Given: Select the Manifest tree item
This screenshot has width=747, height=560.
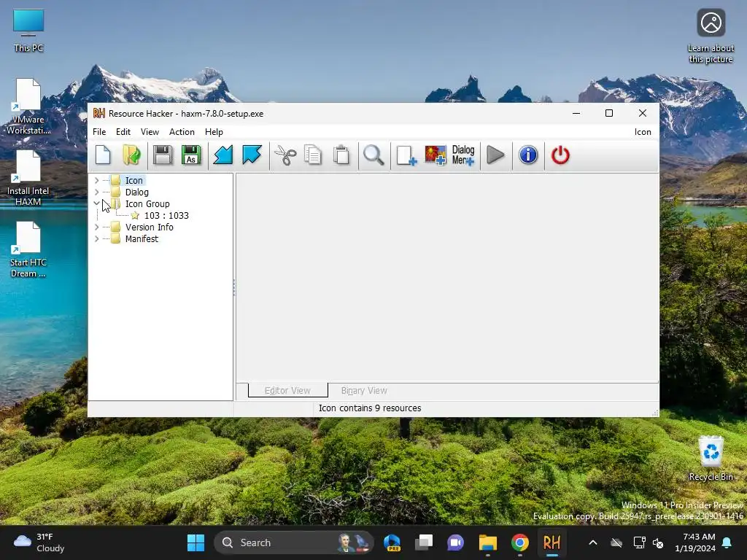Looking at the screenshot, I should click(142, 239).
